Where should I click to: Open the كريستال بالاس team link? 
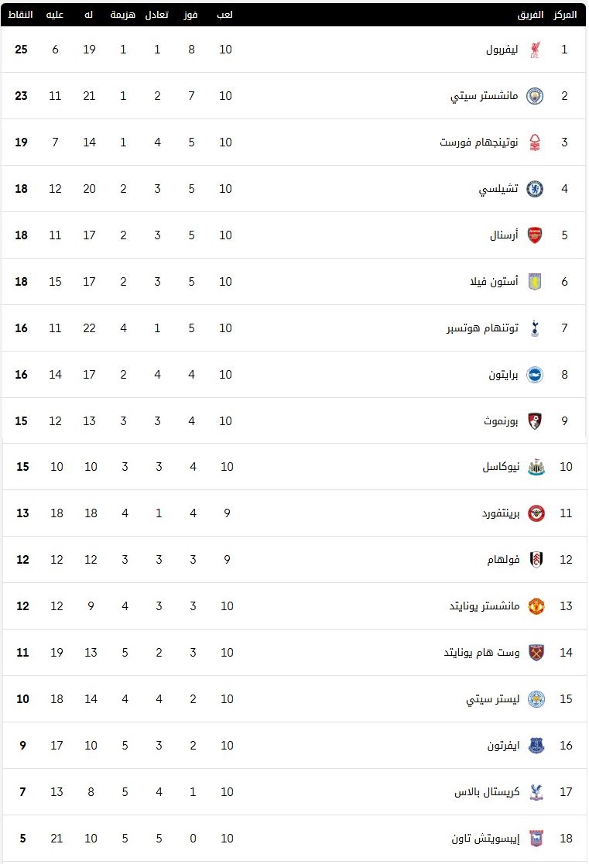(x=487, y=792)
